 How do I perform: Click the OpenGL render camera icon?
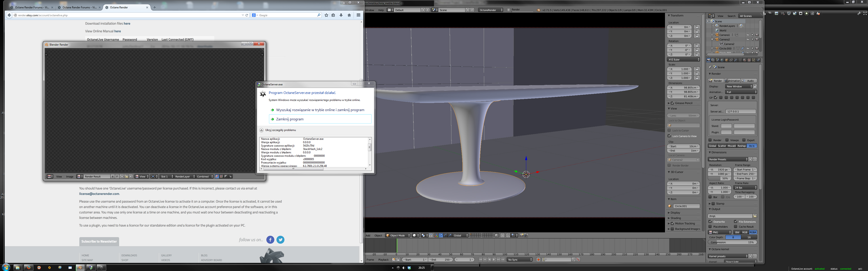(x=522, y=235)
